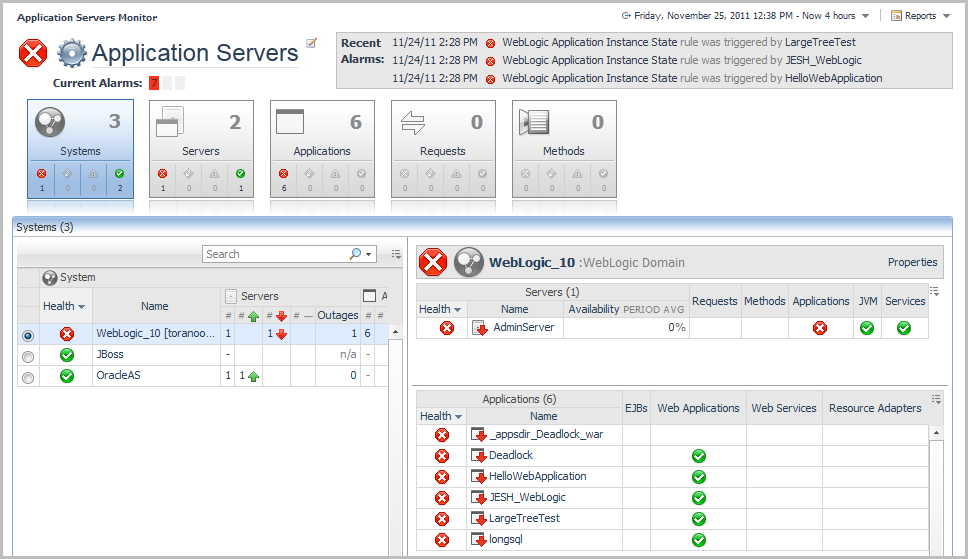The height and width of the screenshot is (559, 968).
Task: Click the Deadlock row critical health icon
Action: click(x=442, y=456)
